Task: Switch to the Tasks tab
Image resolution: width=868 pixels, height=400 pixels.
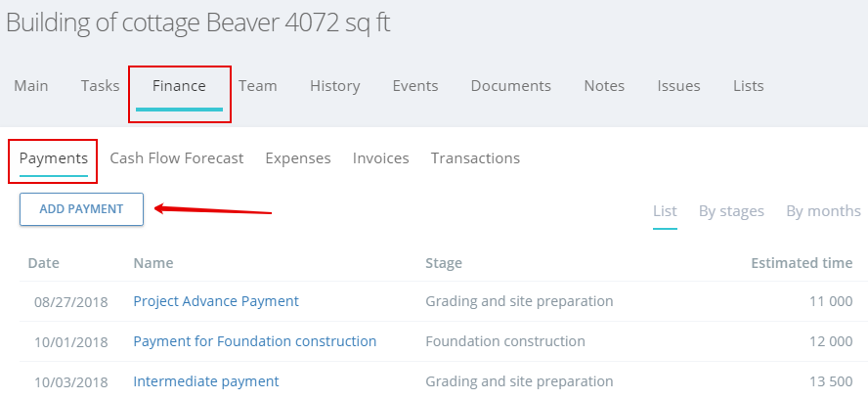Action: pos(101,86)
